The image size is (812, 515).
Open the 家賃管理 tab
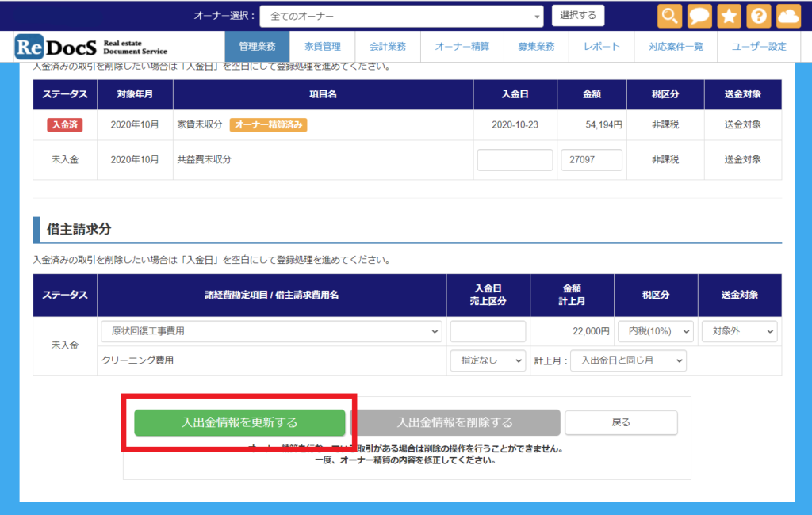point(322,47)
